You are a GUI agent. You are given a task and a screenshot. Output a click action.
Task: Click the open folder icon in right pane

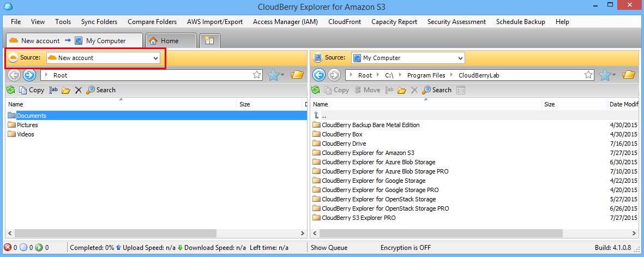pyautogui.click(x=629, y=74)
